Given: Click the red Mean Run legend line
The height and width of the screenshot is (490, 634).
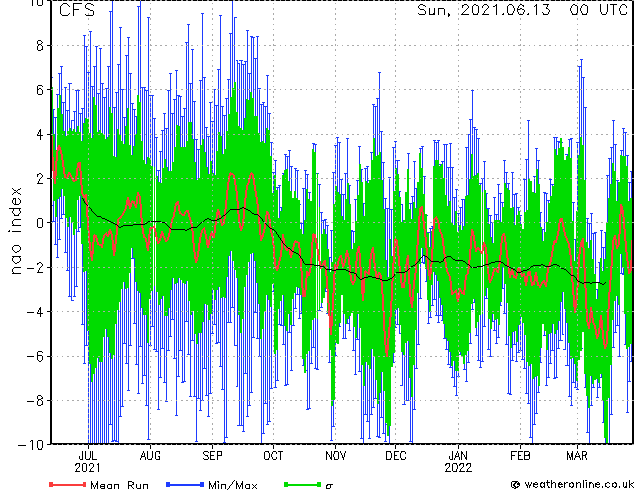Looking at the screenshot, I should (x=67, y=484).
